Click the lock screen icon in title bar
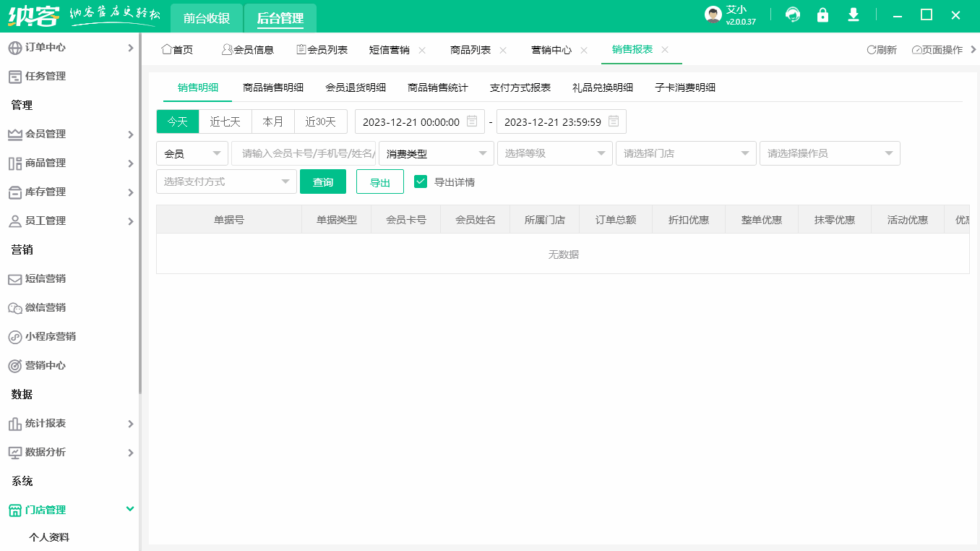Screen dimensions: 980x551 click(x=822, y=14)
